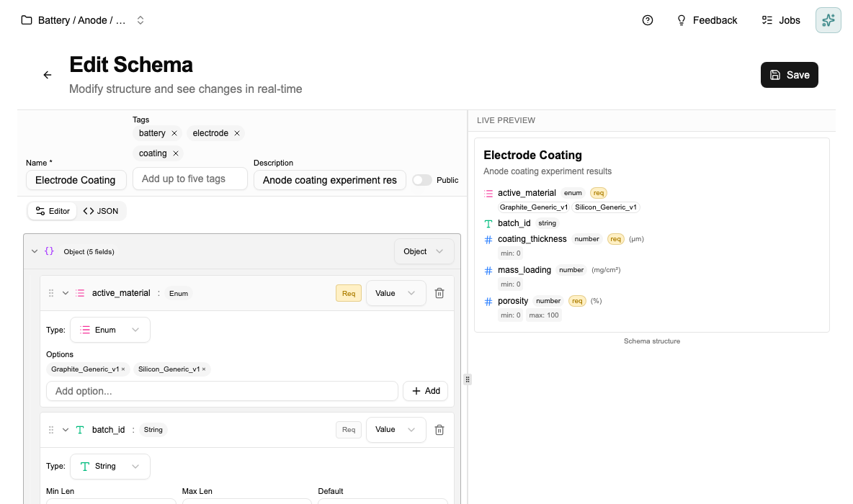The width and height of the screenshot is (853, 504).
Task: Remove the battery tag
Action: [174, 133]
